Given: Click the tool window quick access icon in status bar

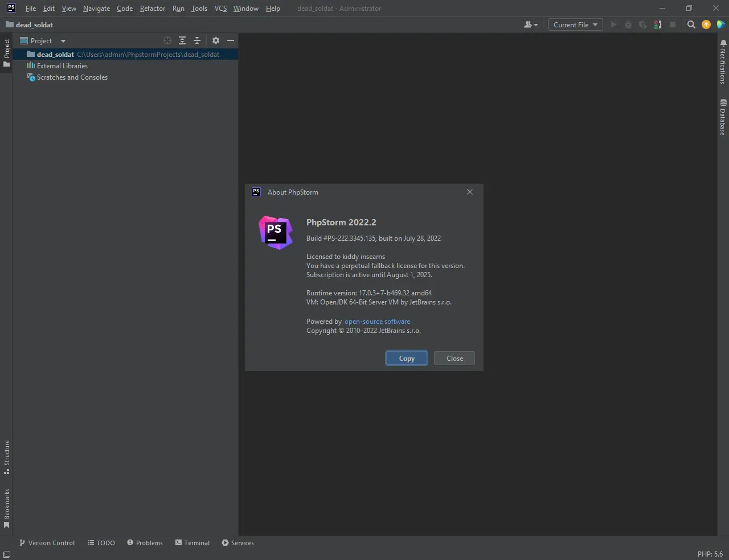Looking at the screenshot, I should [7, 554].
